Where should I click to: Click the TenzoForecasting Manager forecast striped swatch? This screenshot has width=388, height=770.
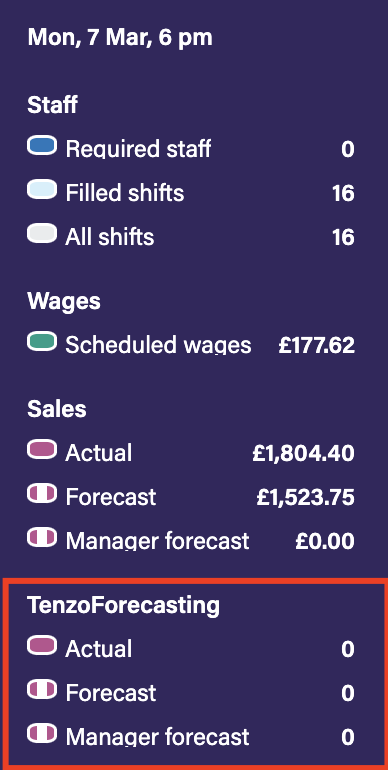42,734
